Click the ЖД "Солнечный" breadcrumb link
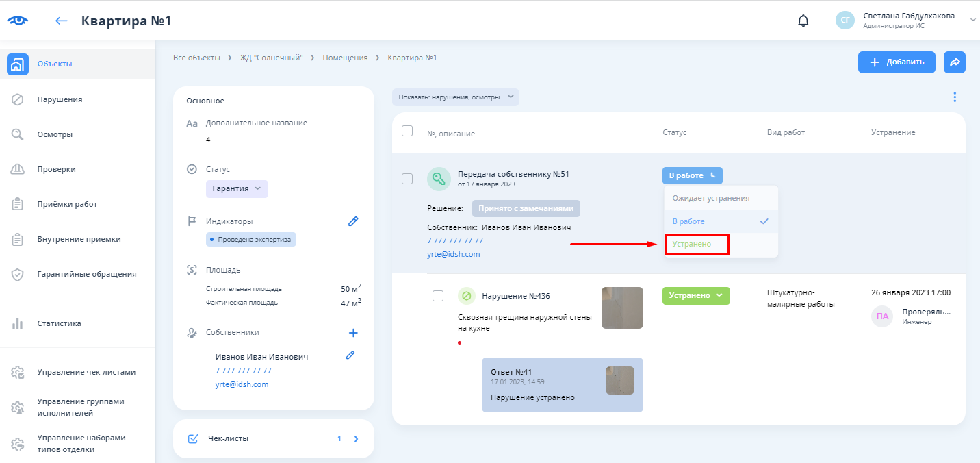This screenshot has height=463, width=980. click(271, 58)
